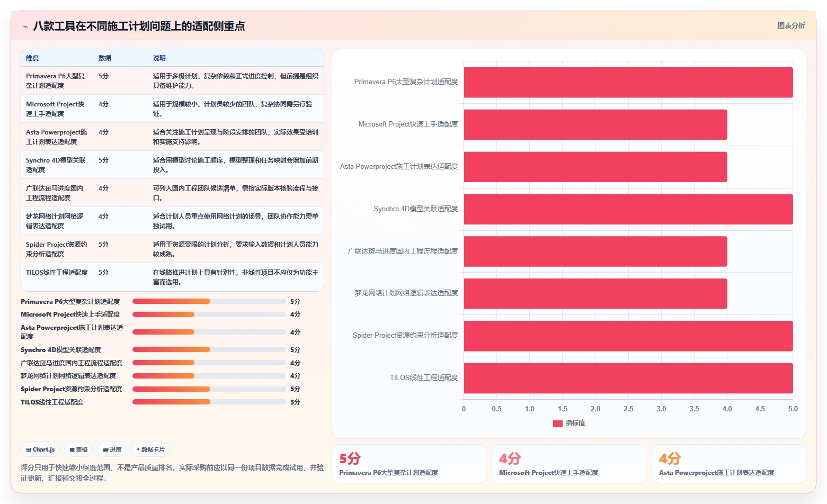Select the 表格 tag chip
This screenshot has height=504, width=827.
point(78,449)
